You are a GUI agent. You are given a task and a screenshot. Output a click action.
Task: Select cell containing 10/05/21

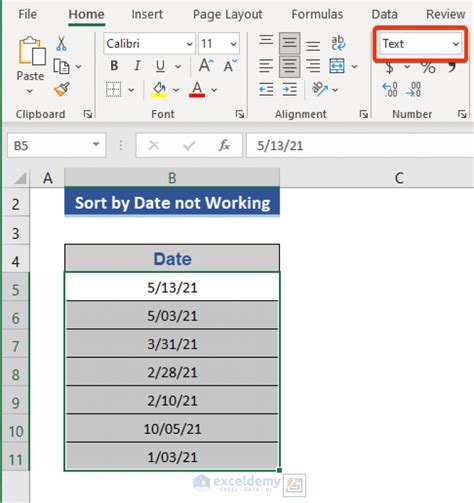point(172,429)
